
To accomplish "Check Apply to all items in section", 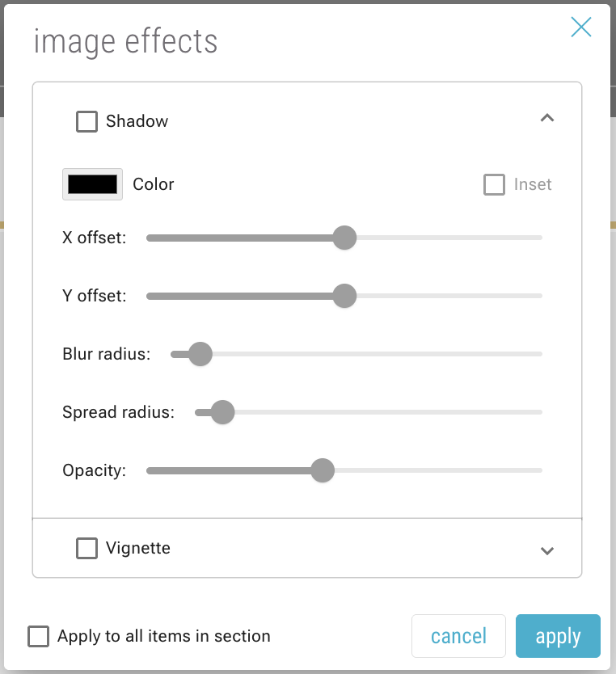I will (38, 636).
